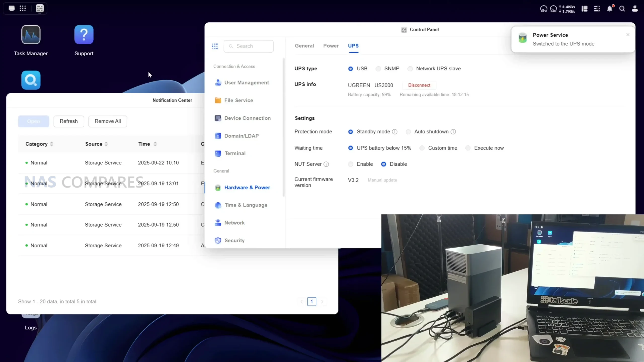Screen dimensions: 644x362
Task: Select SNMP UPS type
Action: [x=378, y=69]
